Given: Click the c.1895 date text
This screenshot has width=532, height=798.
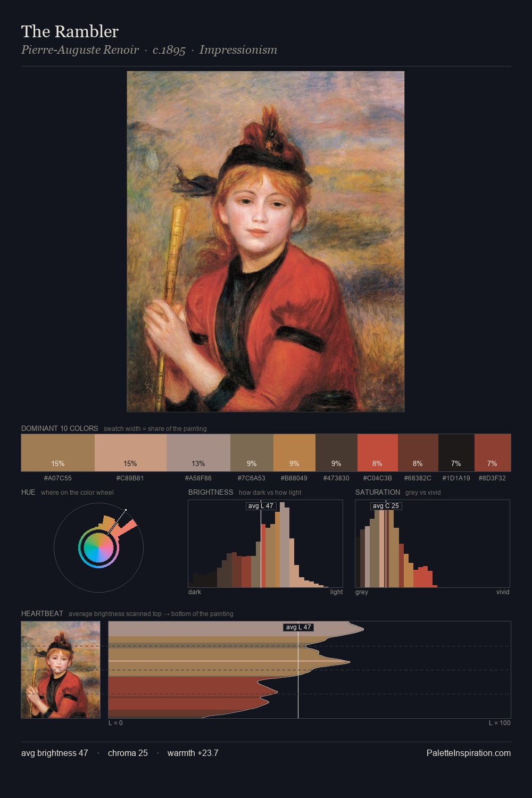Looking at the screenshot, I should [x=169, y=50].
